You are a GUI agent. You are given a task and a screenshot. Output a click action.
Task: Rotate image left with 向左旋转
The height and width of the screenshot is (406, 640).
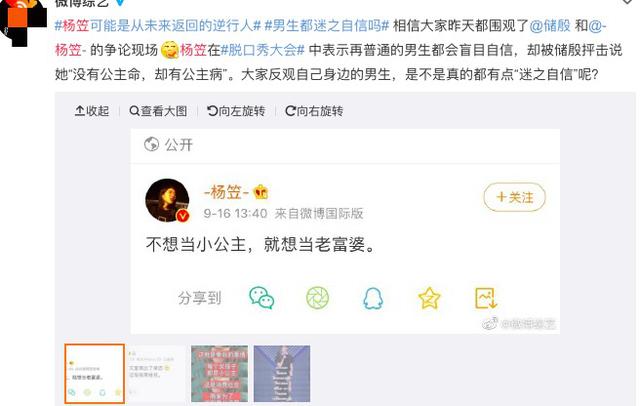[x=236, y=111]
